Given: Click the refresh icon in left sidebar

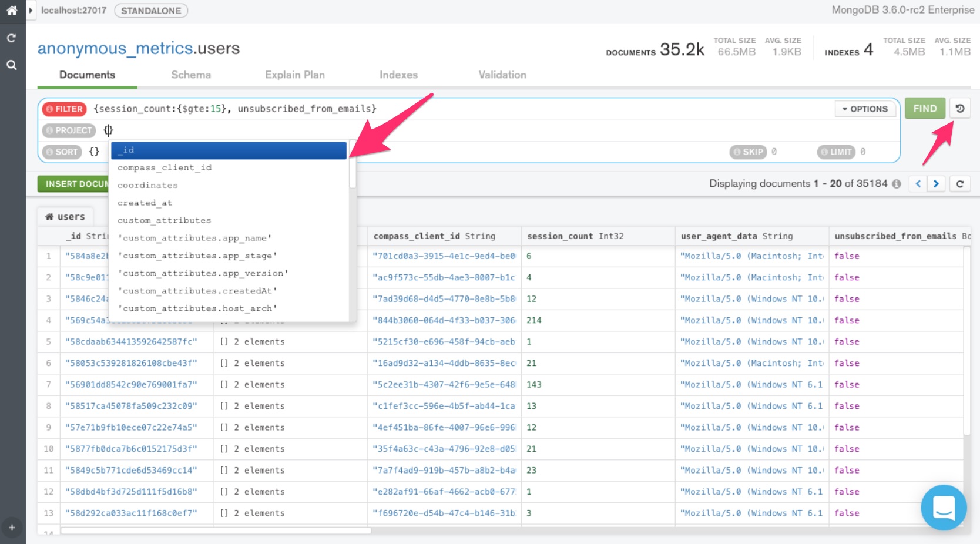Looking at the screenshot, I should pos(11,38).
